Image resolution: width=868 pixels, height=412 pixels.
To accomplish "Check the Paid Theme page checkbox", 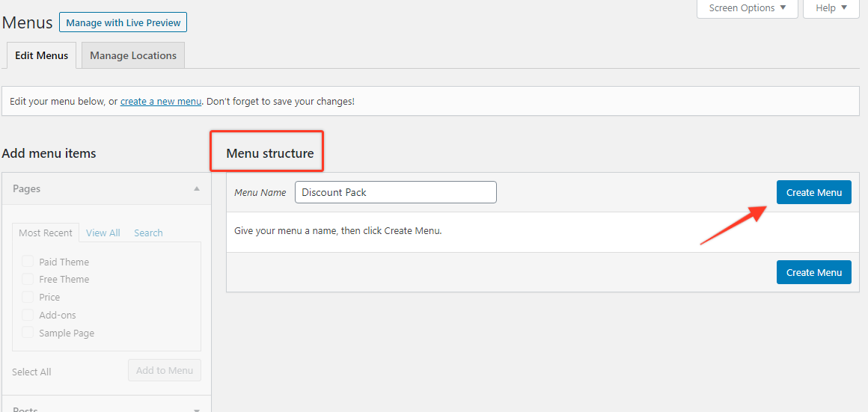I will [x=28, y=262].
